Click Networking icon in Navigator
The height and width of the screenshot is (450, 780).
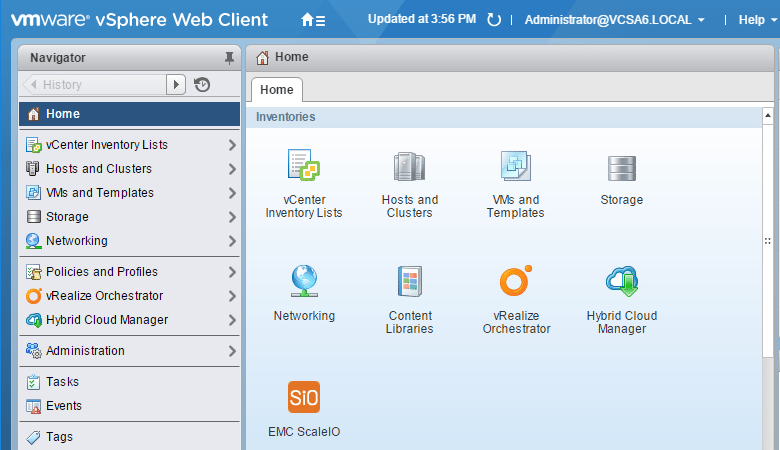(33, 241)
